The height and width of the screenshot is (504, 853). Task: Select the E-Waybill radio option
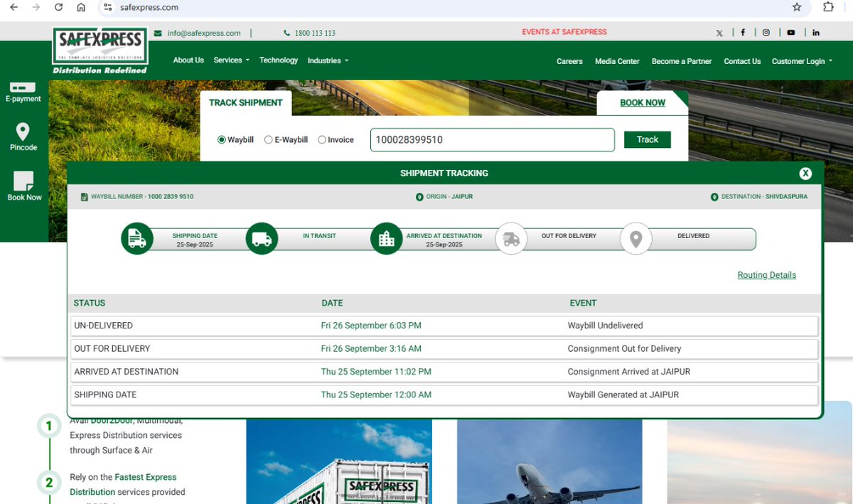pyautogui.click(x=269, y=140)
